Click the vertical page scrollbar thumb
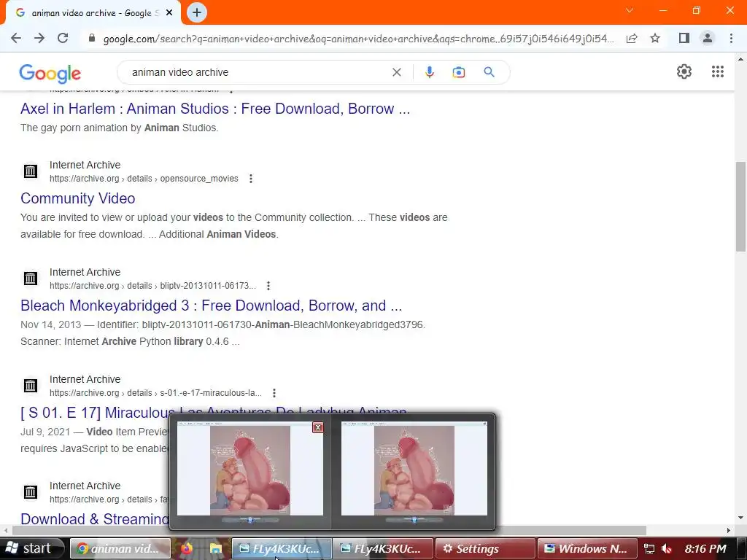This screenshot has width=747, height=560. coord(740,206)
